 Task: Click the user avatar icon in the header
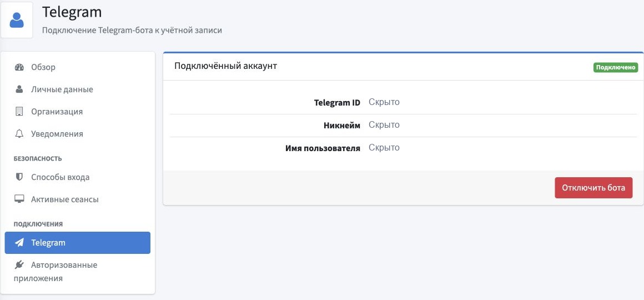pyautogui.click(x=17, y=20)
